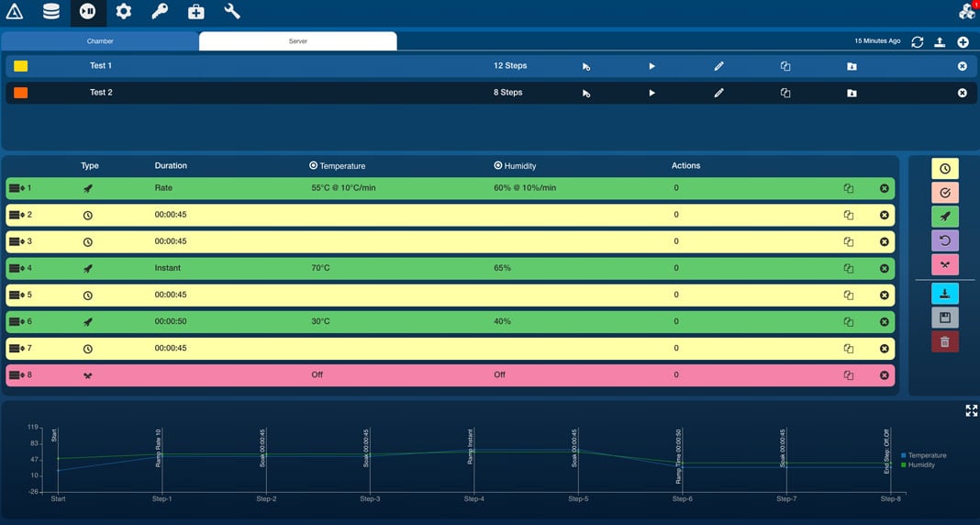Toggle the Humidity radio in column header

point(498,166)
